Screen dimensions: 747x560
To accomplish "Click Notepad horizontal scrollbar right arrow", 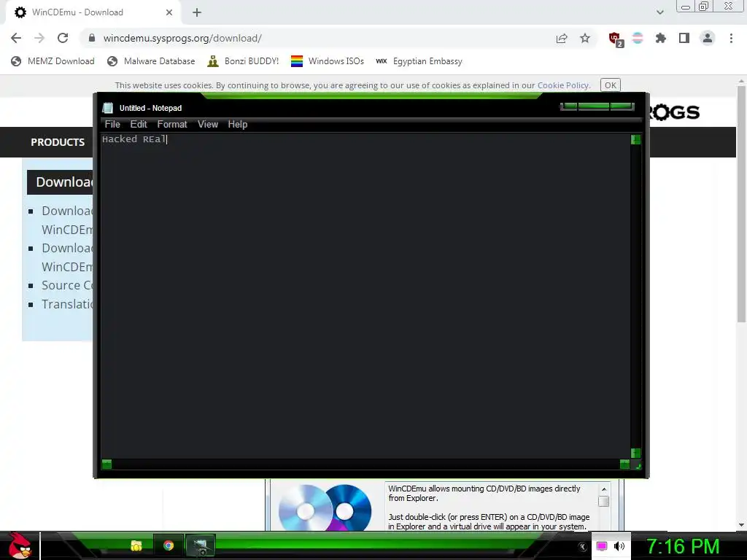I will [624, 464].
